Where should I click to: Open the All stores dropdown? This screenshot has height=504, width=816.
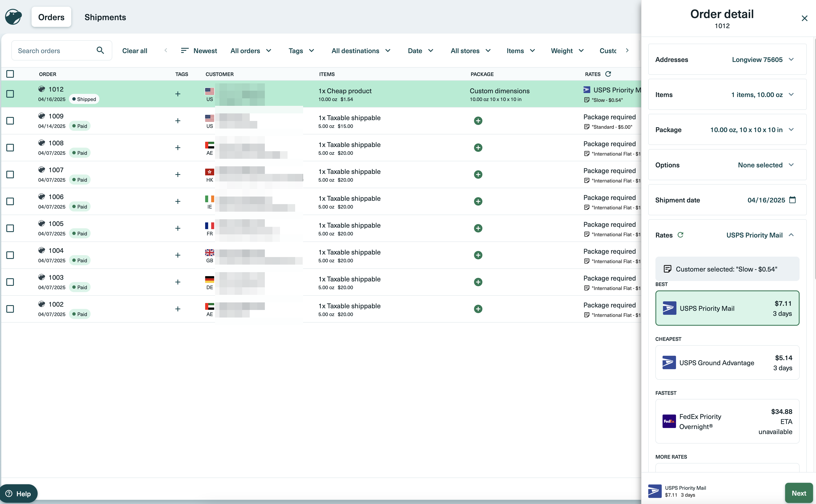[x=471, y=51]
